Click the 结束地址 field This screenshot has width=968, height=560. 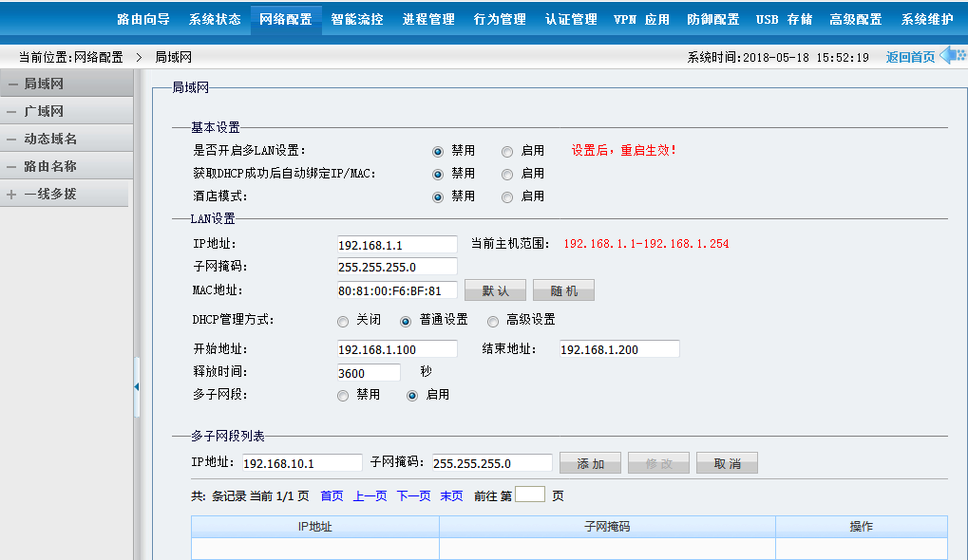619,349
